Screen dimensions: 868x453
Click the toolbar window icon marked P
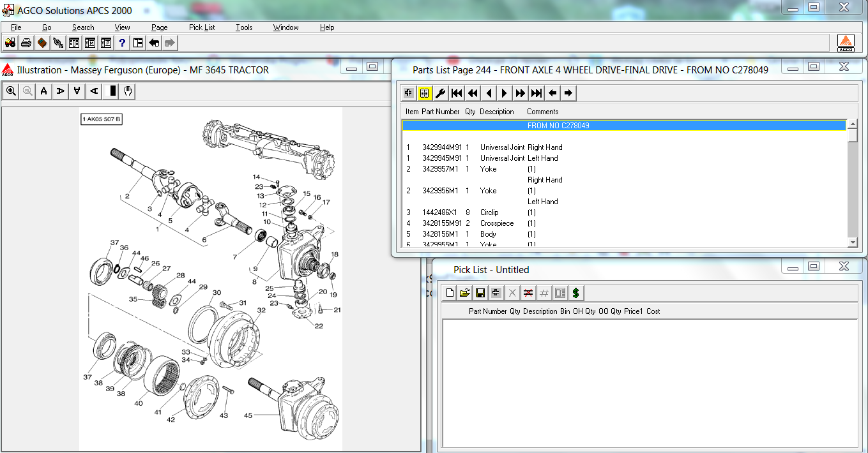[106, 43]
